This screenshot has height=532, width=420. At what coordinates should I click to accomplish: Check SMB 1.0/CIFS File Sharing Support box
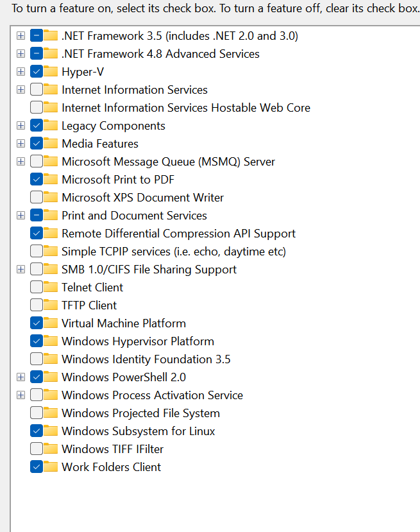tap(37, 270)
